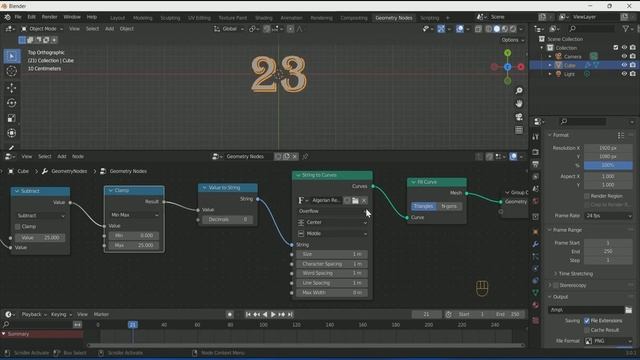640x360 pixels.
Task: Open the Keying popover in timeline
Action: point(61,314)
